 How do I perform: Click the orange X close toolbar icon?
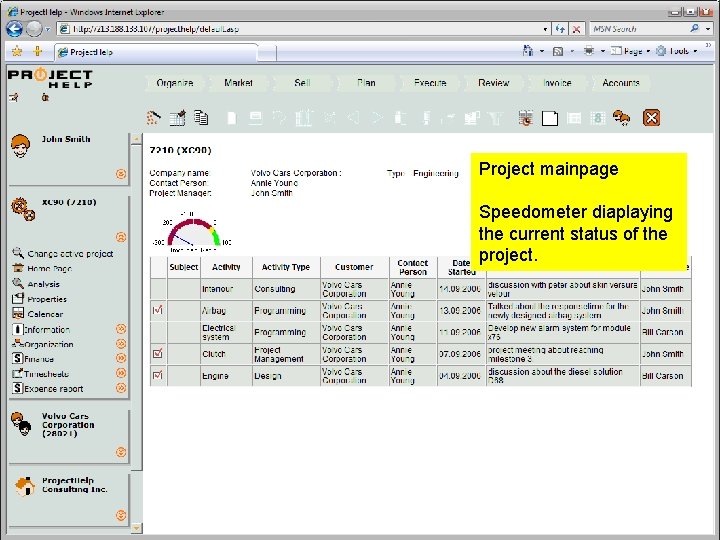coord(651,118)
